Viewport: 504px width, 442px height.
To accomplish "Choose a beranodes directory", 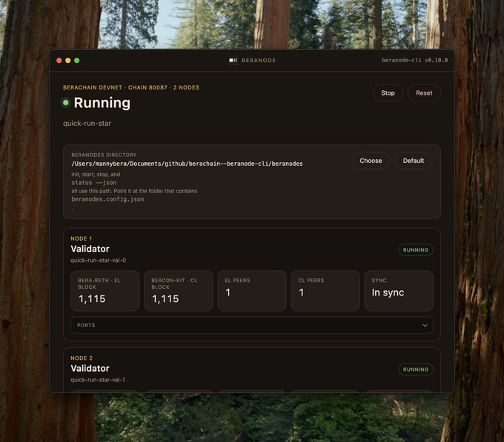I will (x=371, y=161).
